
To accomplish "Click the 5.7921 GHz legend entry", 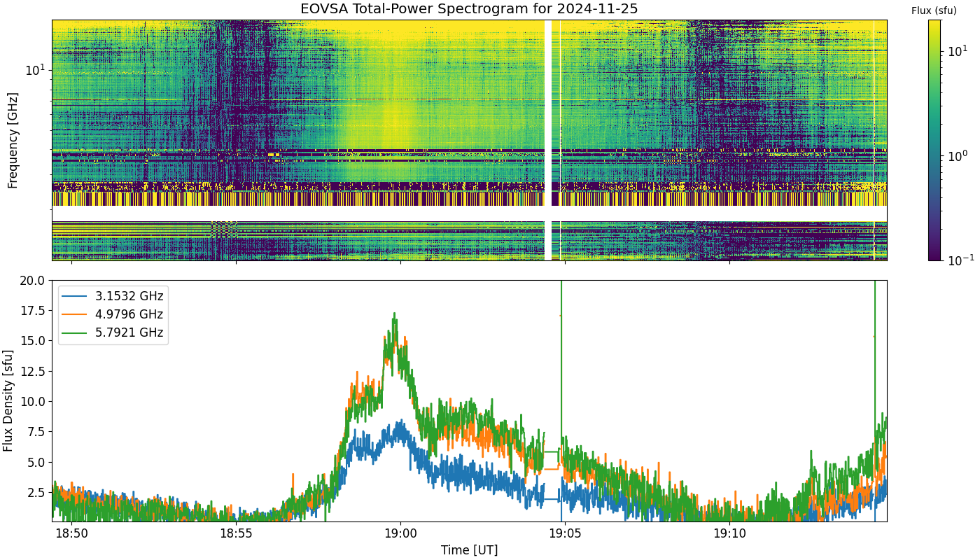I will point(113,332).
